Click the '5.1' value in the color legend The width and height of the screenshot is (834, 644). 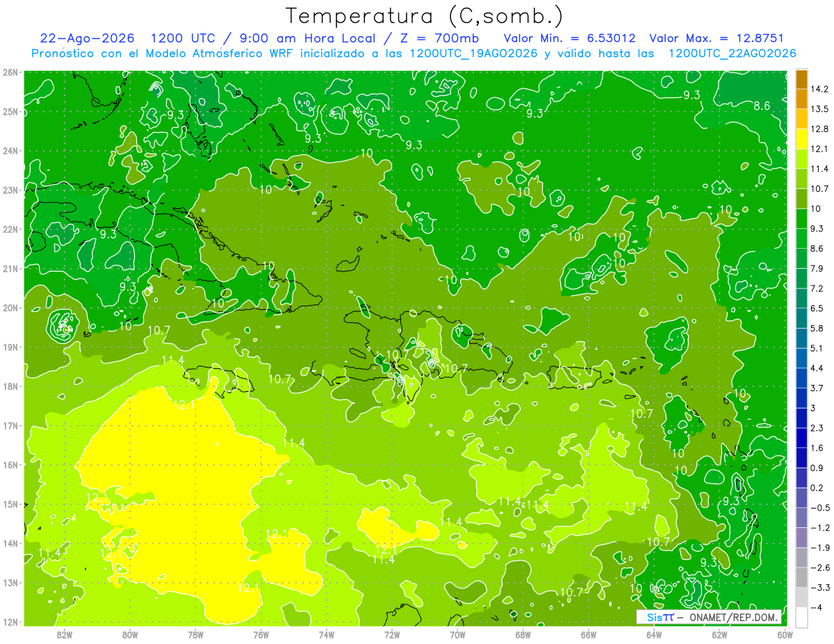[x=817, y=348]
